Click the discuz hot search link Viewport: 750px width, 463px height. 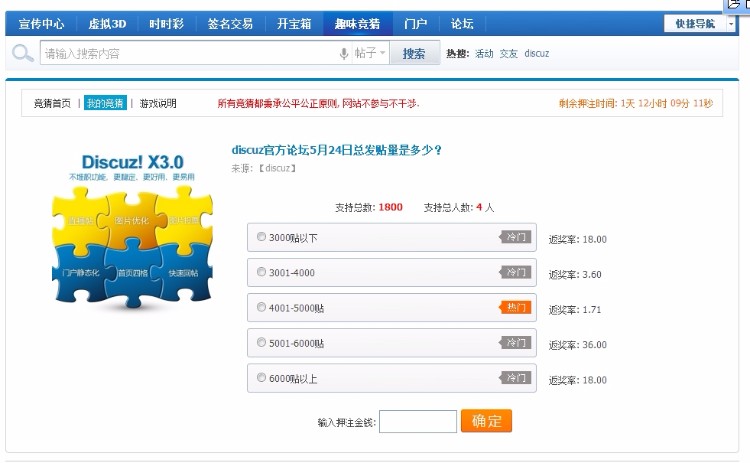(537, 54)
